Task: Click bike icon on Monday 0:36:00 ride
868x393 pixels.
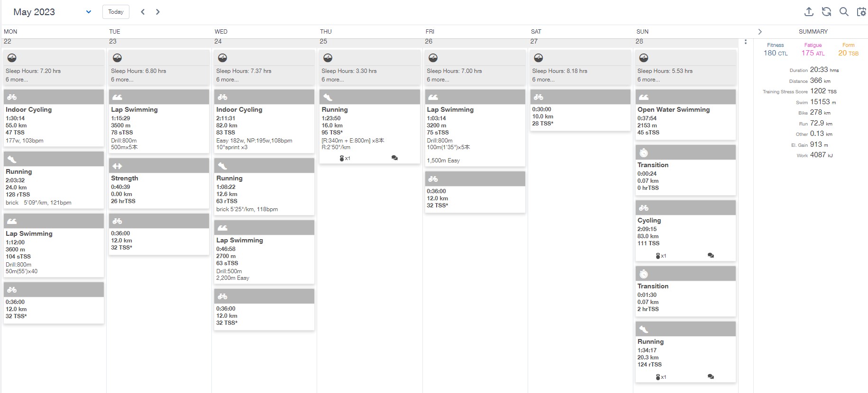Action: [x=12, y=289]
